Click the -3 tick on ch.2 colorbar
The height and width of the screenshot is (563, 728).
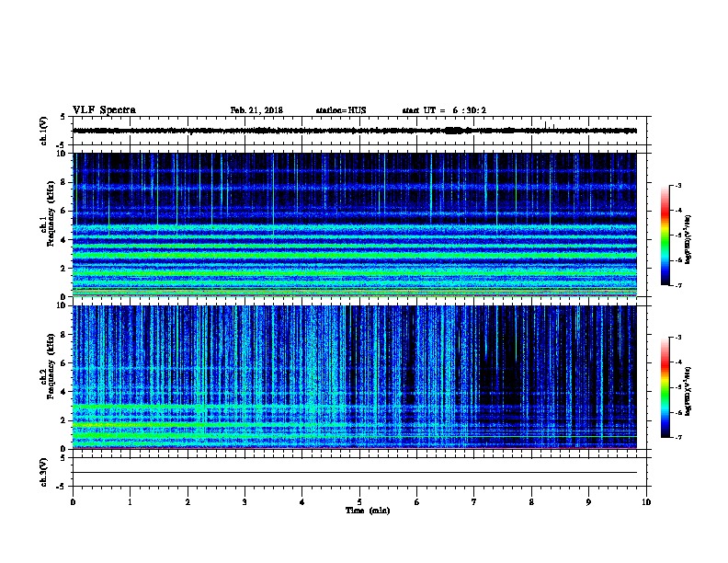tap(677, 338)
